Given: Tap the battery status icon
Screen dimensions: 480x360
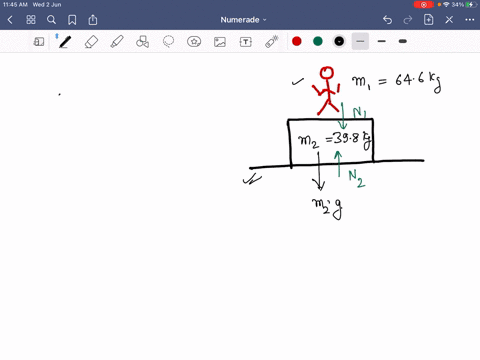Looking at the screenshot, I should point(471,5).
